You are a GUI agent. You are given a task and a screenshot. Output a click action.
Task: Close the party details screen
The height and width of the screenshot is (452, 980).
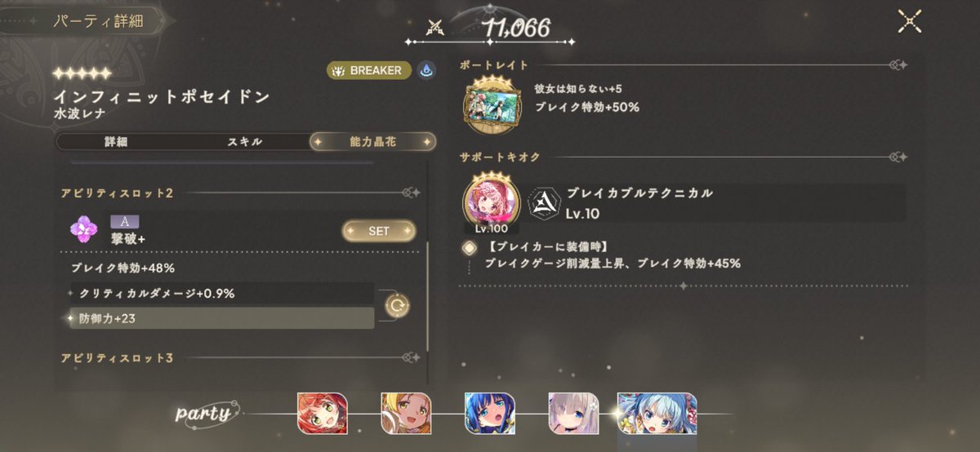(x=910, y=21)
